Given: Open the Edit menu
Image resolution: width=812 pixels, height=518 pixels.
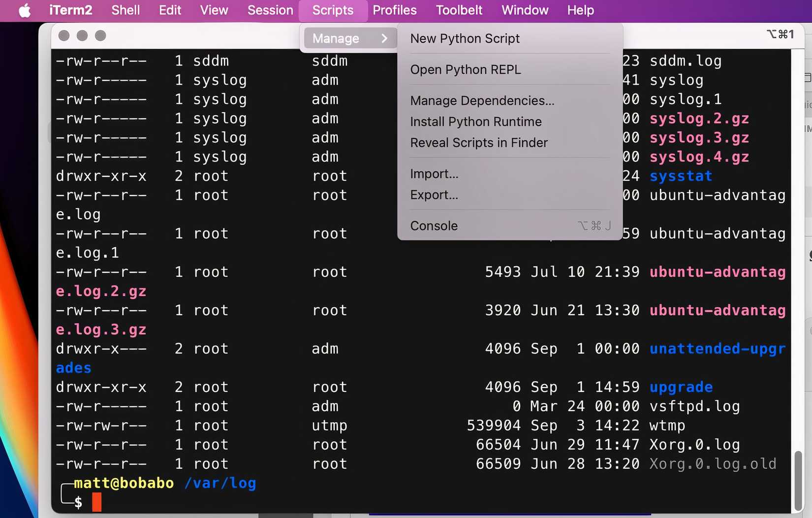Looking at the screenshot, I should pos(169,10).
